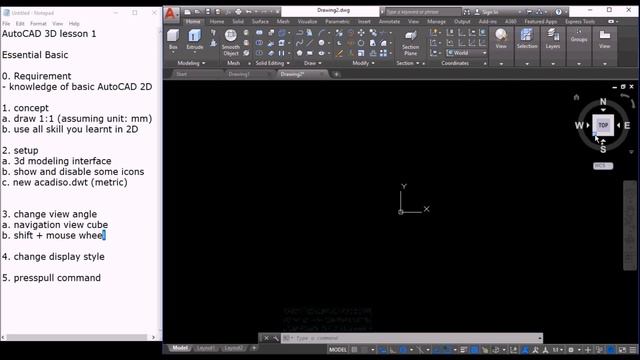The width and height of the screenshot is (640, 360).
Task: Select the Extrude tool
Action: [195, 39]
